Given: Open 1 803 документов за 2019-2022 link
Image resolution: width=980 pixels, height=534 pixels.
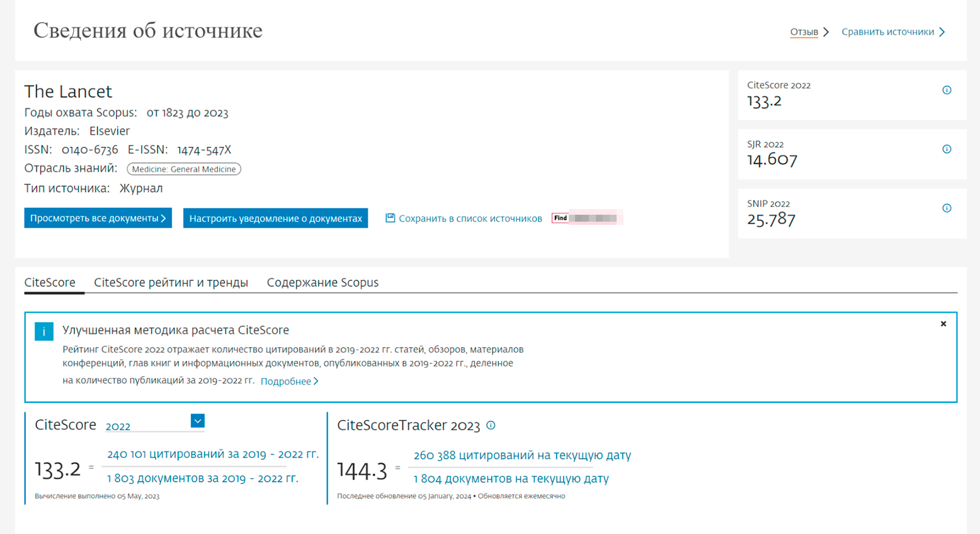Looking at the screenshot, I should [203, 478].
